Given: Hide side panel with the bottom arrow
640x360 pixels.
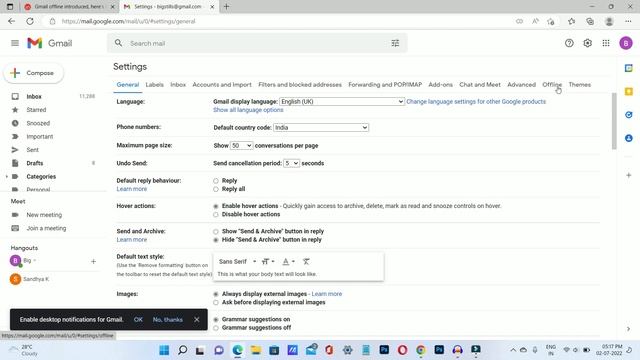Looking at the screenshot, I should 628,329.
